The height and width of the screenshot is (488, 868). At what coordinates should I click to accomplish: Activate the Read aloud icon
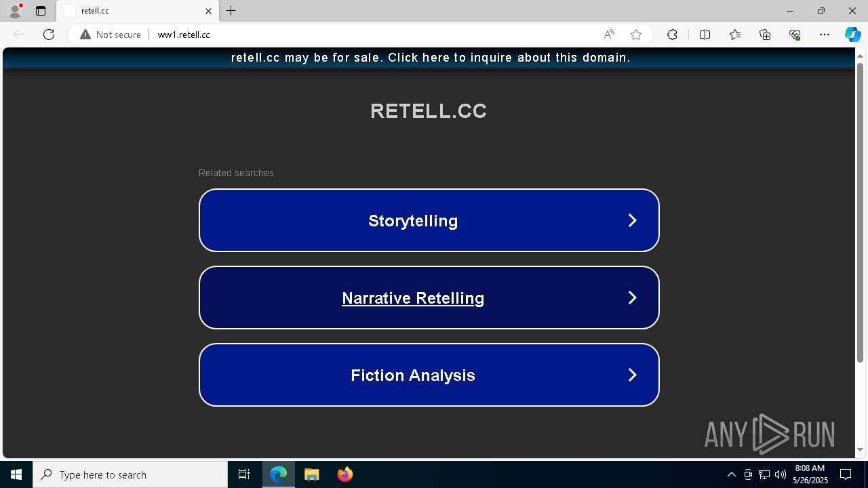point(609,35)
